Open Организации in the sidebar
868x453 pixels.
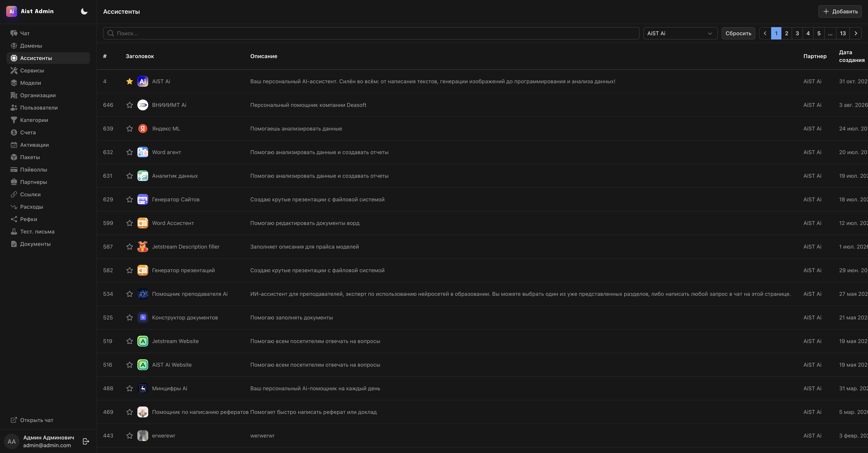[48, 95]
